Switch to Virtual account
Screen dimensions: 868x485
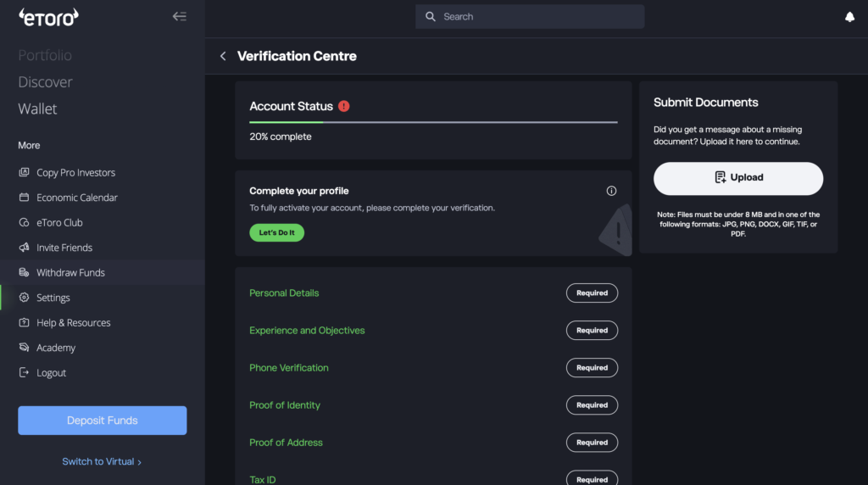click(102, 461)
